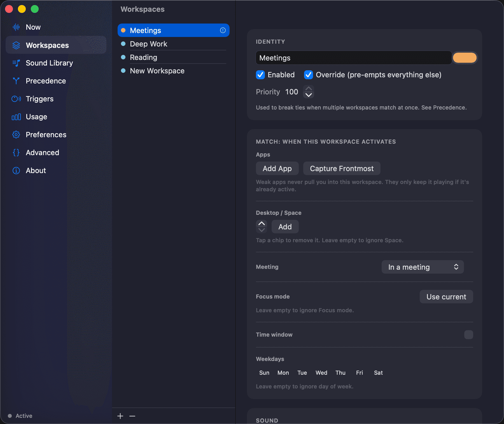This screenshot has width=504, height=424.
Task: Open the In a meeting dropdown
Action: click(423, 267)
